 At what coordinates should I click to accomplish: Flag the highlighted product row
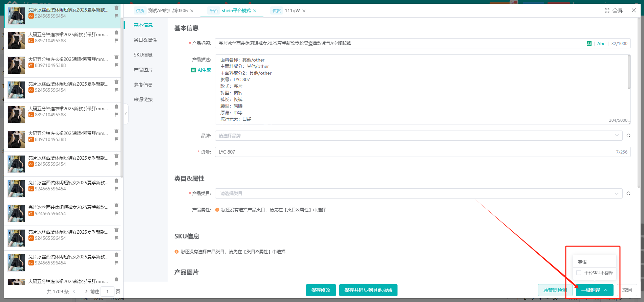coord(116,16)
